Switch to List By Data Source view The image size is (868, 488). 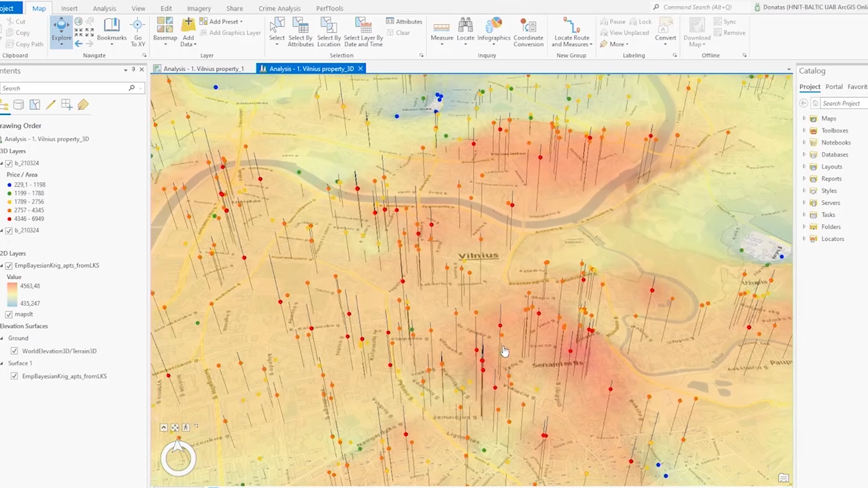[19, 105]
